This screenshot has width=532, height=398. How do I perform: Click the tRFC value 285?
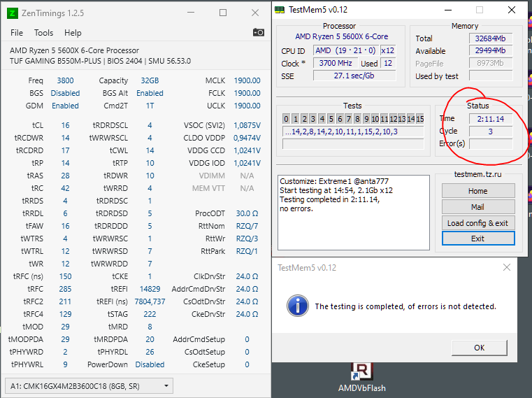(x=65, y=289)
